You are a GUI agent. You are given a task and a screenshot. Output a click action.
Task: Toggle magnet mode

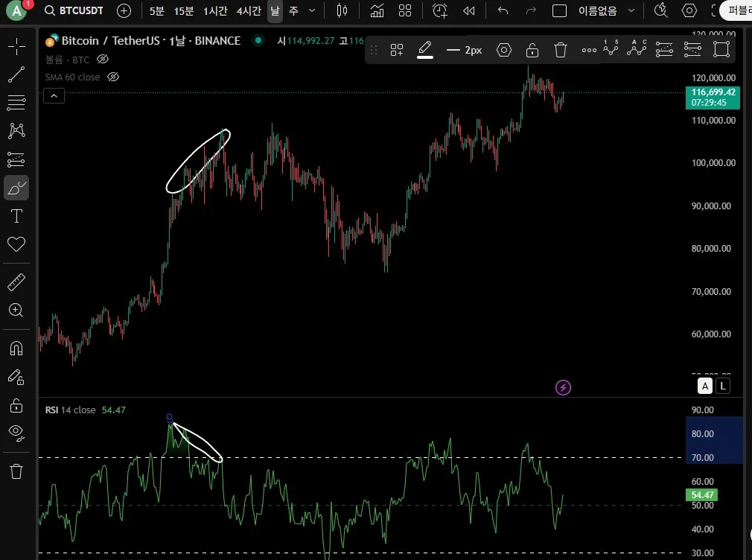click(16, 348)
